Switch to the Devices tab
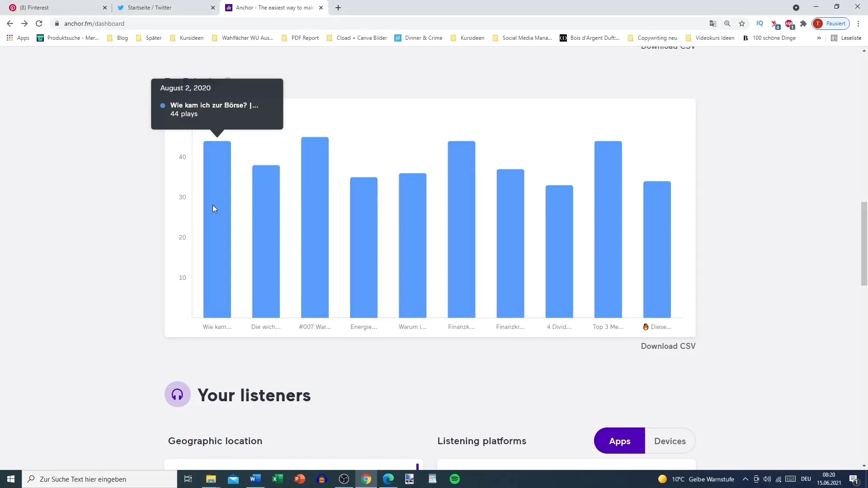Screen dimensions: 868x488 pos(670,441)
